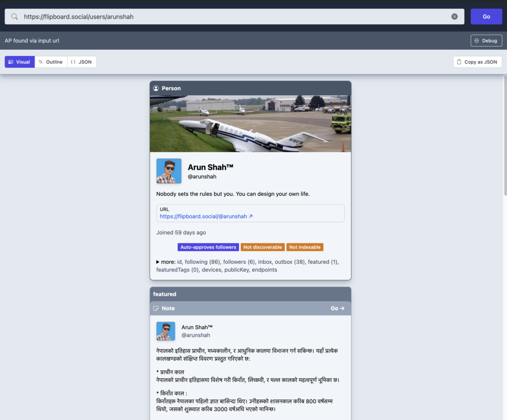
Task: Clear the URL input with the X icon
Action: point(454,17)
